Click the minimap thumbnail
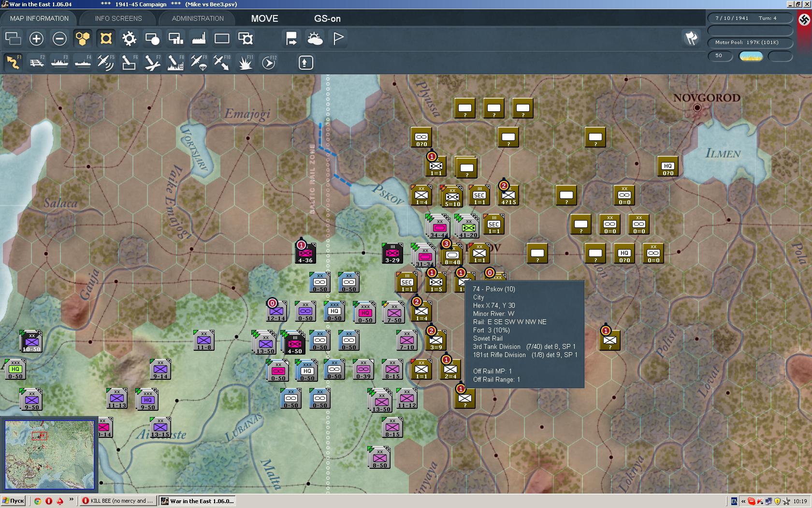The width and height of the screenshot is (812, 508). click(49, 455)
